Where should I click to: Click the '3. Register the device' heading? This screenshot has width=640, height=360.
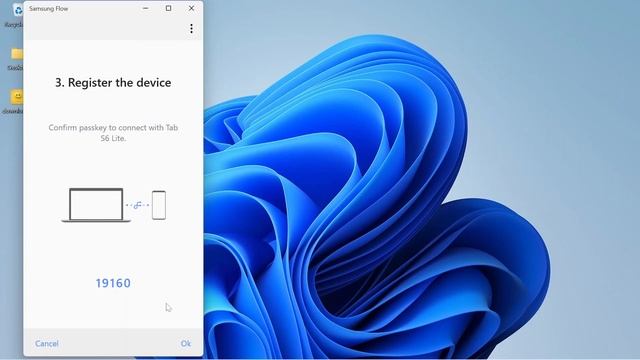click(x=113, y=82)
